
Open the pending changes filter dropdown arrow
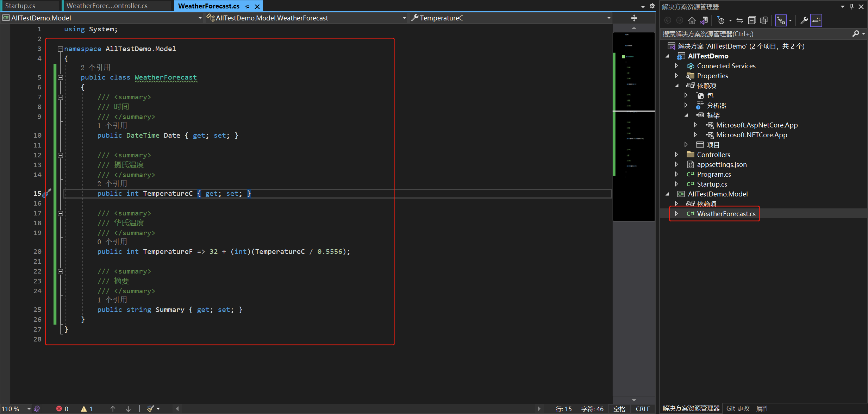pyautogui.click(x=730, y=20)
